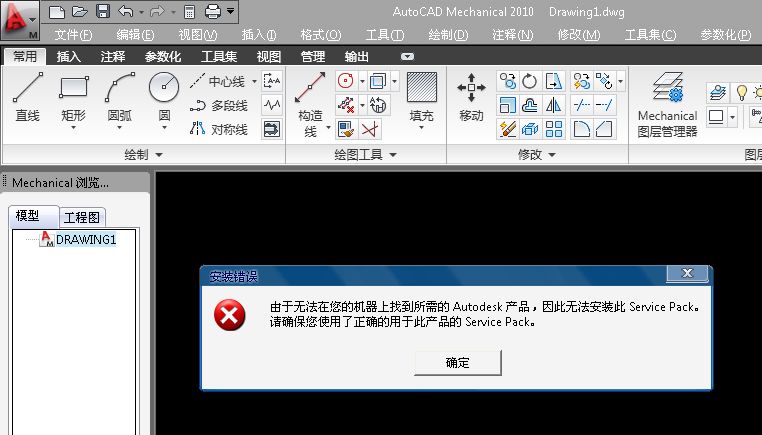Toggle ribbon minimize button after 输出 tab
This screenshot has height=435, width=762.
(x=407, y=56)
